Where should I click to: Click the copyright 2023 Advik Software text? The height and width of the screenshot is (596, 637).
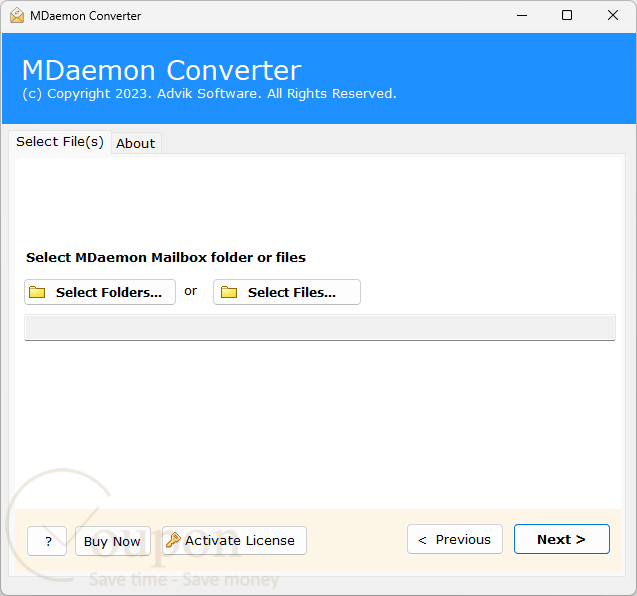209,94
